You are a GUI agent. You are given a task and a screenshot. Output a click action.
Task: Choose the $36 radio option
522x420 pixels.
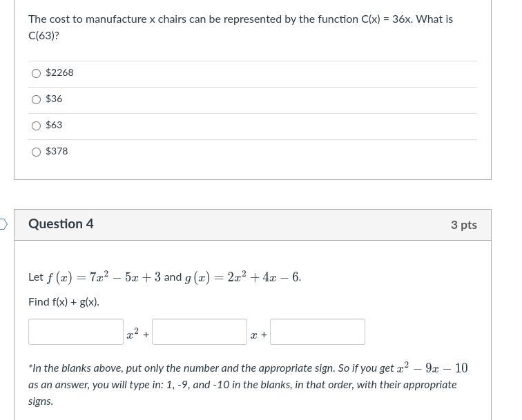(36, 99)
